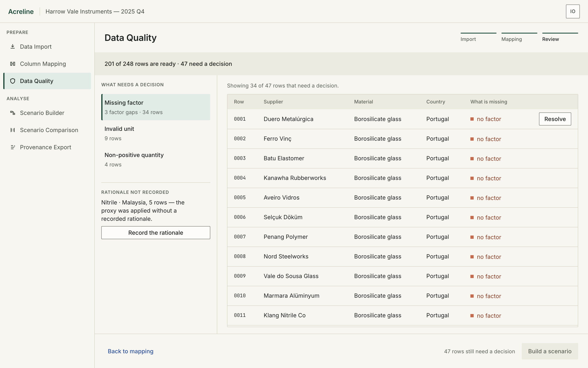Resolve the Duero Metalúrgica row
588x368 pixels.
click(555, 119)
